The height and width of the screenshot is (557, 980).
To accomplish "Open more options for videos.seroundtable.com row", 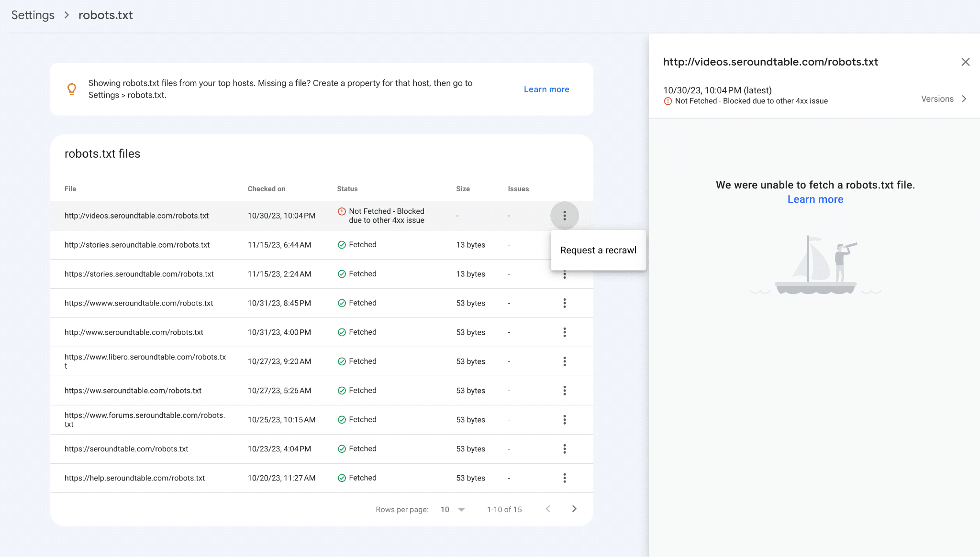I will click(565, 216).
